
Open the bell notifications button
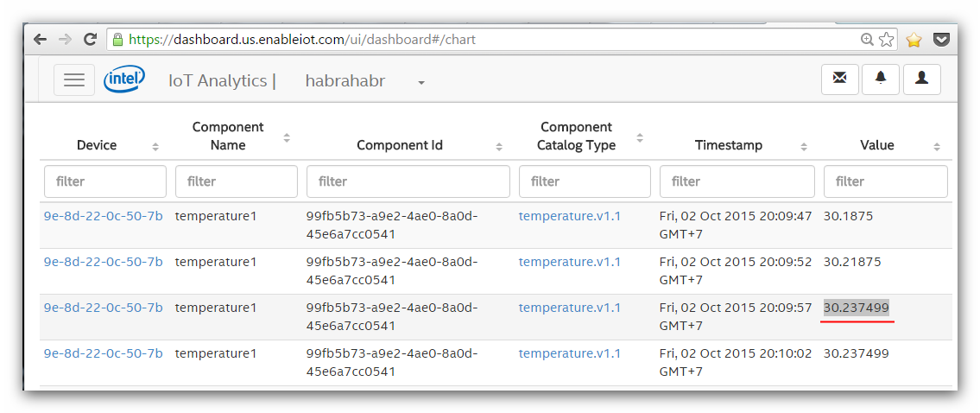pyautogui.click(x=881, y=79)
